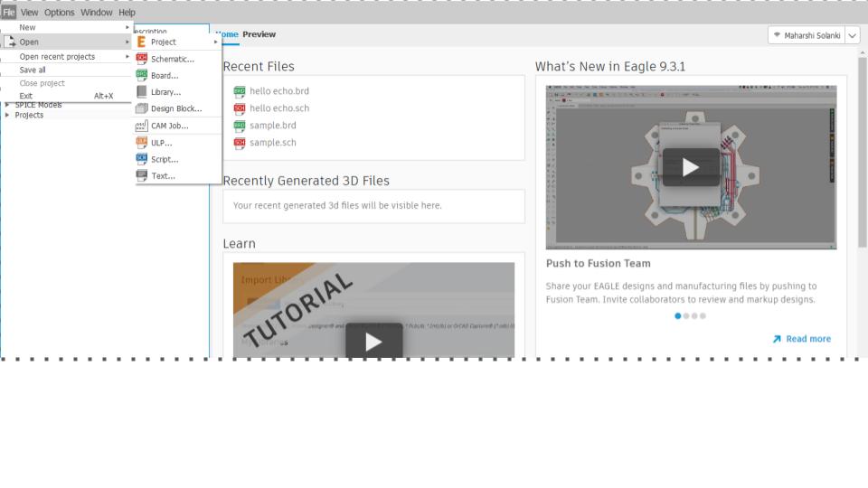The width and height of the screenshot is (868, 488).
Task: Expand the Project submenu arrow
Action: pos(216,42)
